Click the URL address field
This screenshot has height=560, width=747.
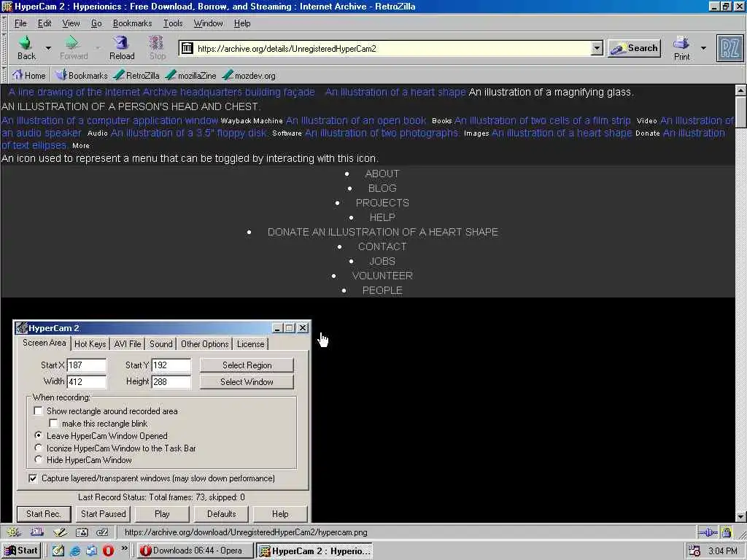click(x=392, y=49)
